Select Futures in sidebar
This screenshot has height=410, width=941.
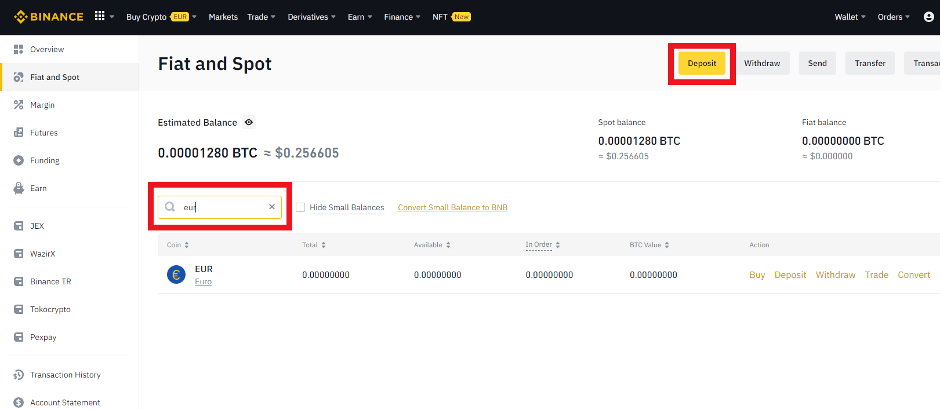coord(44,133)
